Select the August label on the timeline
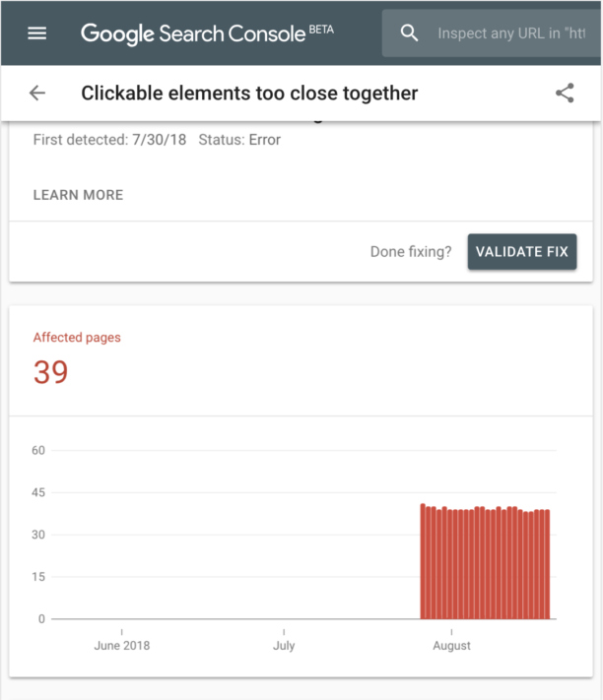Viewport: 603px width, 700px height. (x=451, y=646)
